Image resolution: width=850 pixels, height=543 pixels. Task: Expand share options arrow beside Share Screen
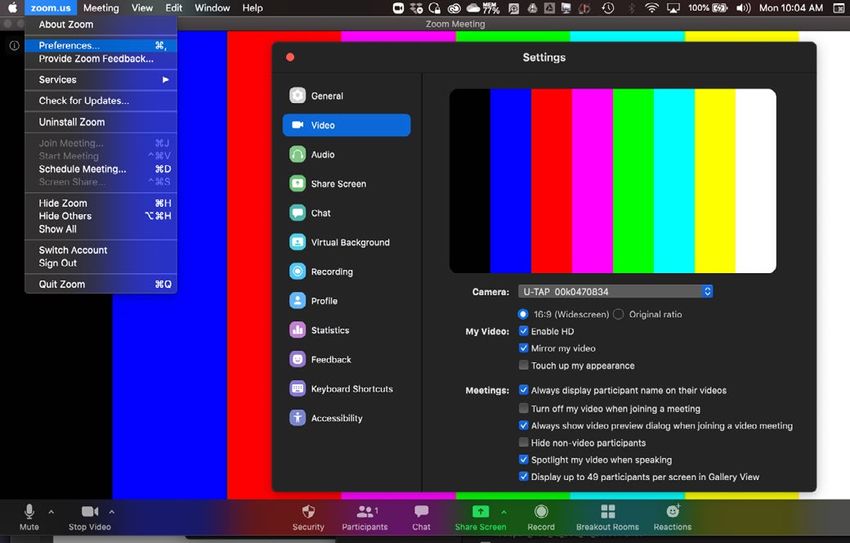point(504,511)
